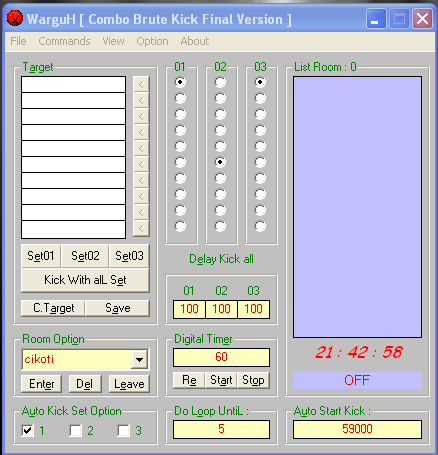Close the WarguH window
Screen dimensions: 438x455
[423, 19]
